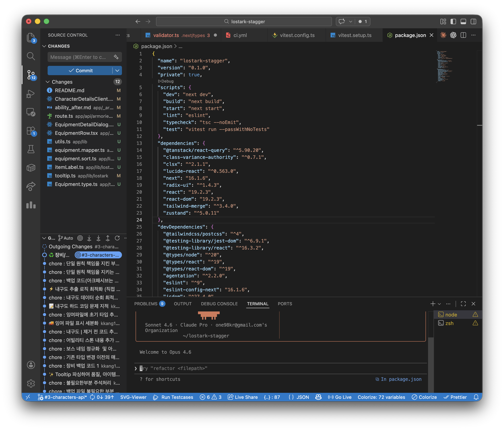Open the Explorer view in activity bar
Image resolution: width=504 pixels, height=430 pixels.
pyautogui.click(x=31, y=38)
